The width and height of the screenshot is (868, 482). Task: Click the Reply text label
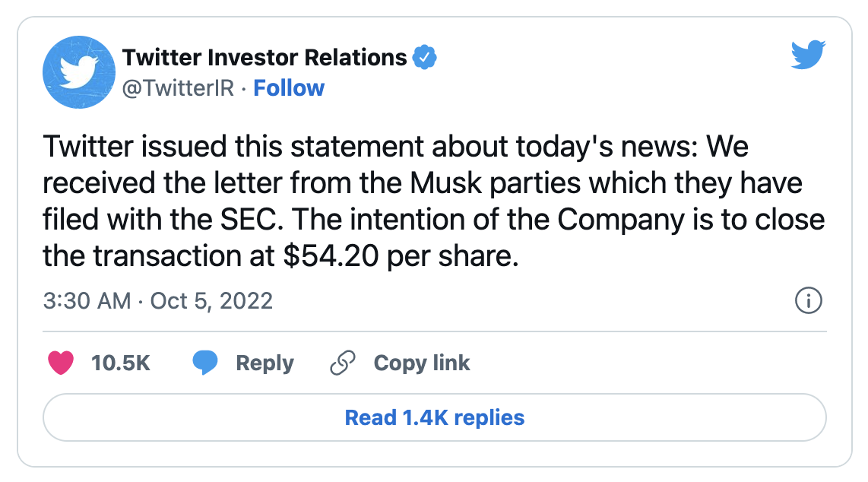click(265, 363)
